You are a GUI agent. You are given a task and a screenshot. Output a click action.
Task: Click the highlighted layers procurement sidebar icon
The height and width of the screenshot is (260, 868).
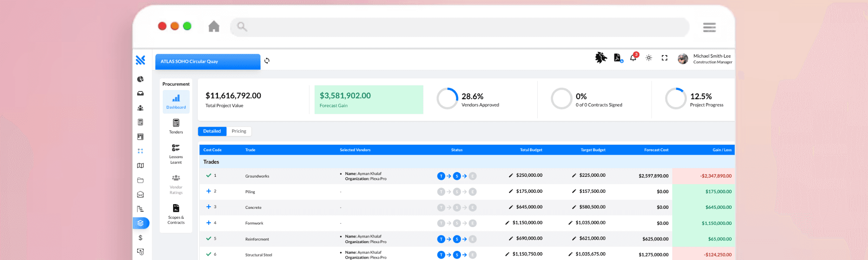point(141,223)
